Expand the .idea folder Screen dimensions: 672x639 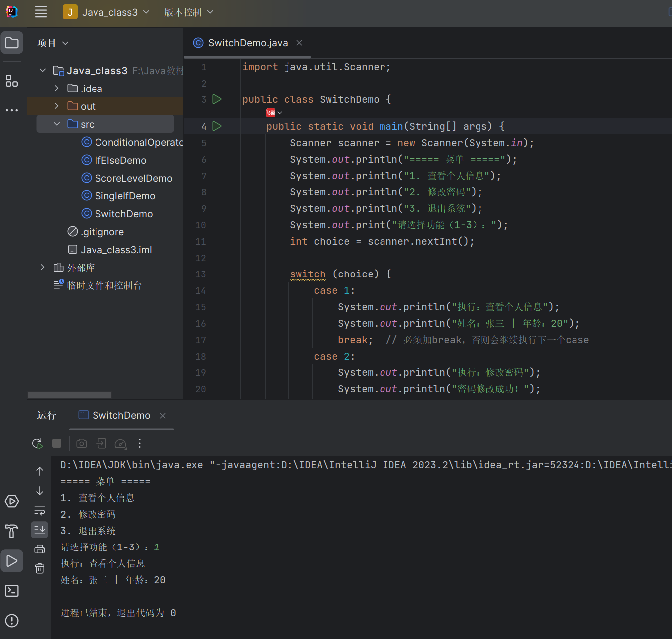pos(57,89)
